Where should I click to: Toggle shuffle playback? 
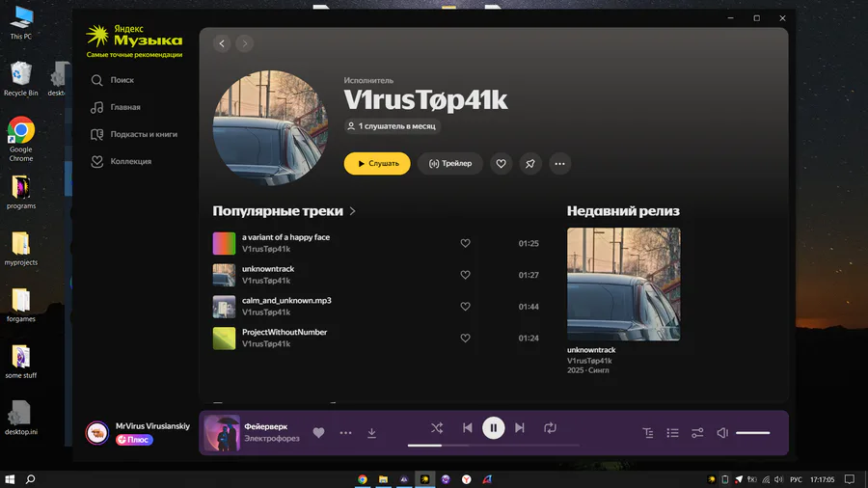[x=437, y=427]
